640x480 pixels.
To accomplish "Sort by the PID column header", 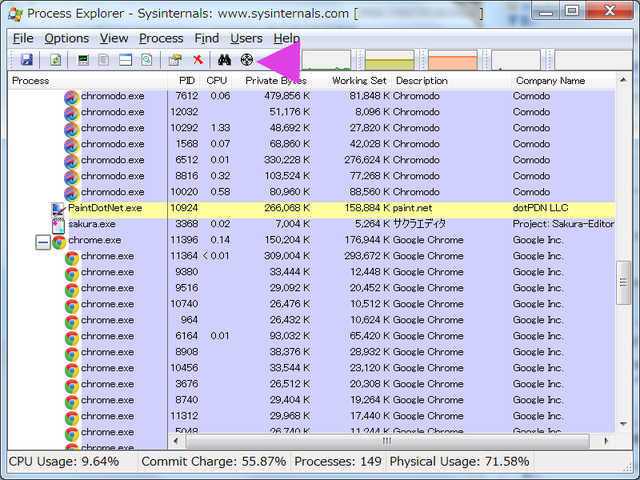I will point(184,81).
